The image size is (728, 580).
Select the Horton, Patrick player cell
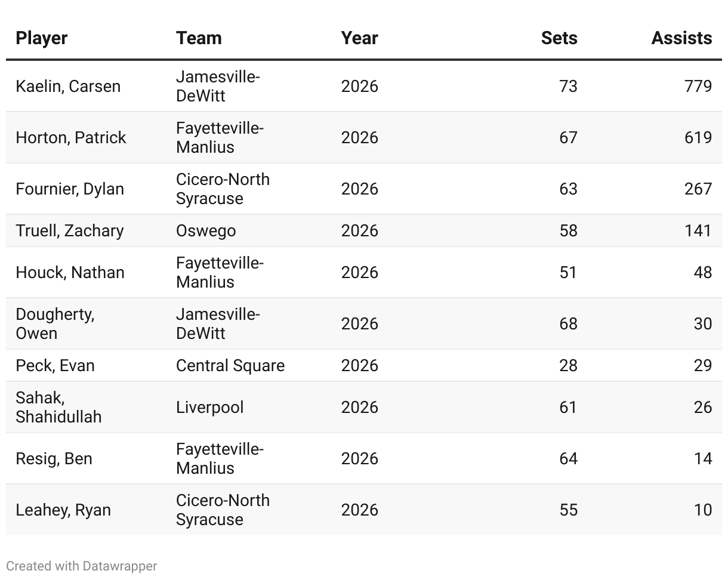point(71,137)
